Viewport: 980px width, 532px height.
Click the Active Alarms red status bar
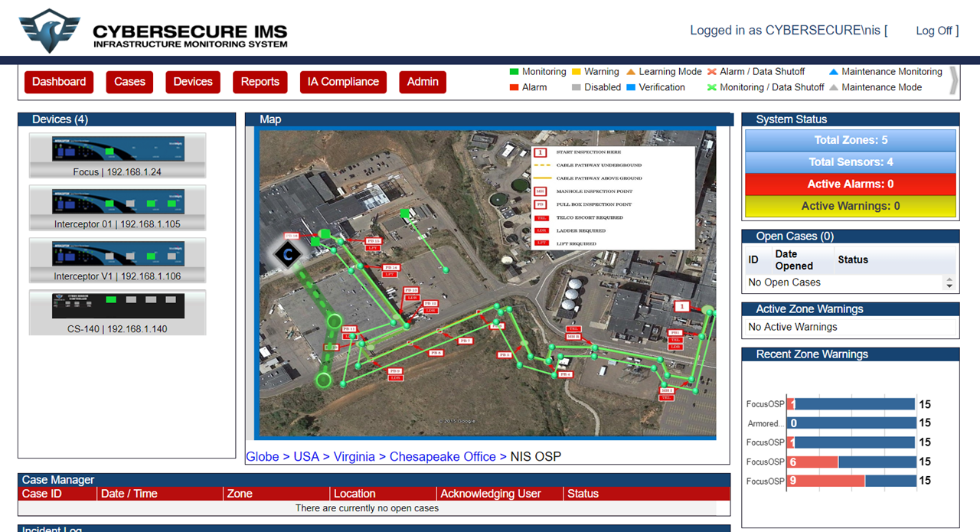(x=850, y=184)
